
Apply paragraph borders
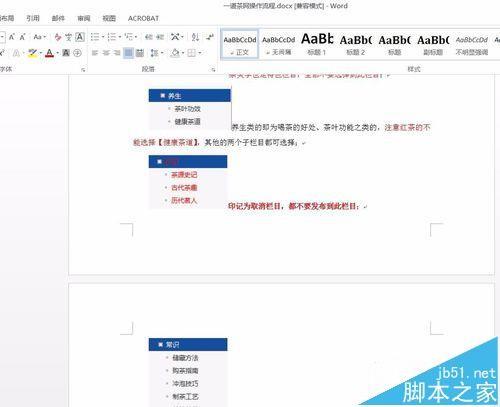pyautogui.click(x=191, y=53)
